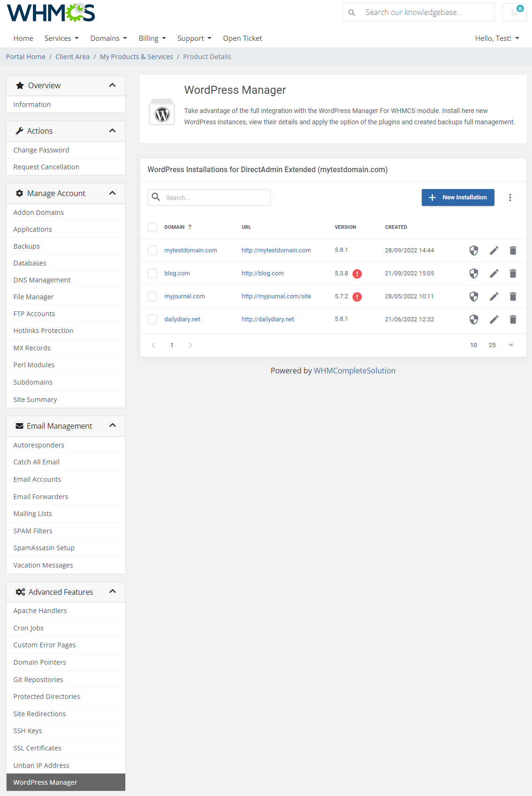Click the New Installation button
The width and height of the screenshot is (532, 796).
(458, 197)
